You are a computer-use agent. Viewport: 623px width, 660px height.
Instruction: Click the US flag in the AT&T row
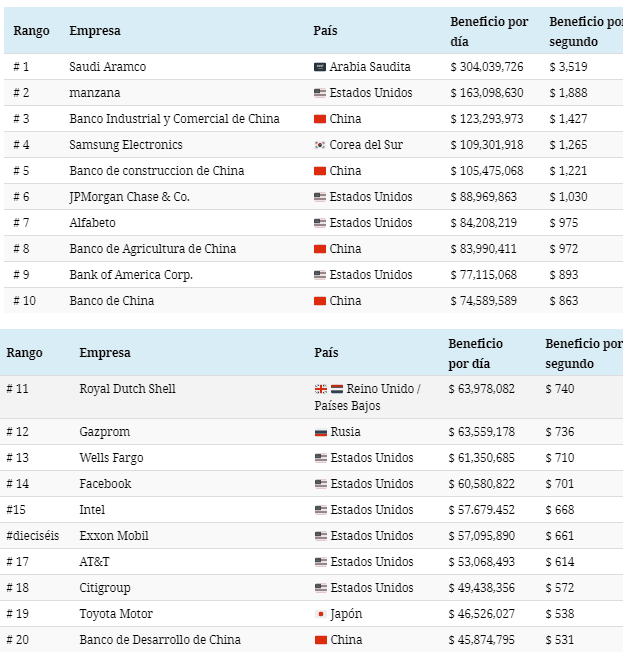[x=321, y=562]
